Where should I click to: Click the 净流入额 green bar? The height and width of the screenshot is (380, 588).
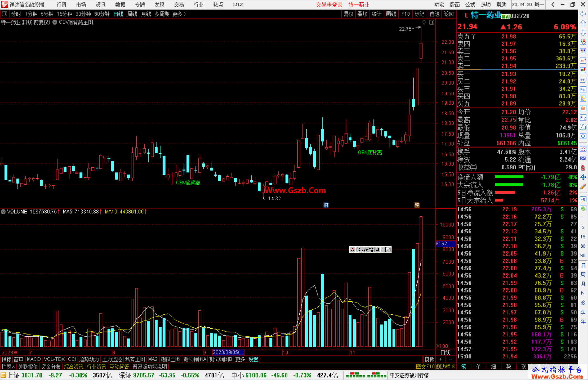point(509,177)
